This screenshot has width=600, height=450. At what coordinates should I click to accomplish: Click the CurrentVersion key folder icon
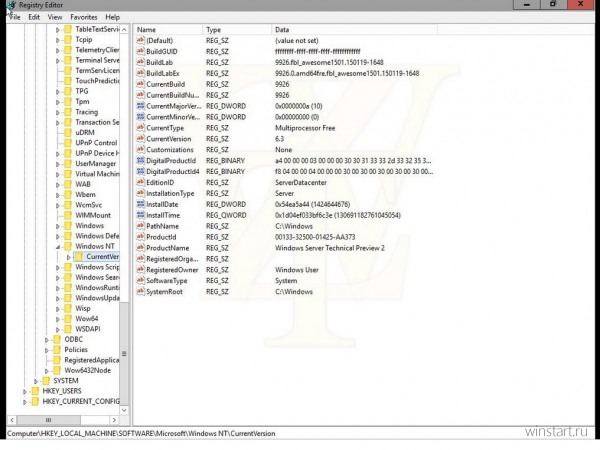(x=79, y=257)
